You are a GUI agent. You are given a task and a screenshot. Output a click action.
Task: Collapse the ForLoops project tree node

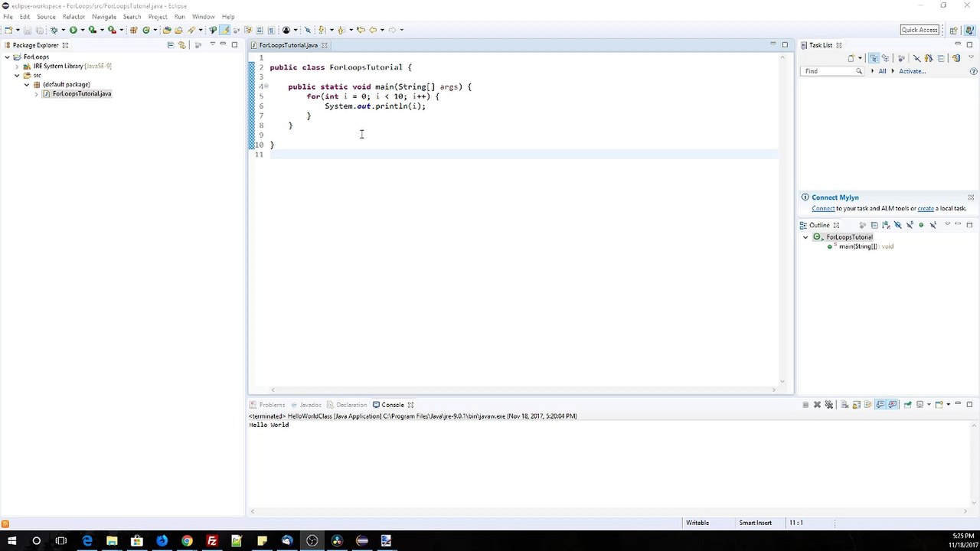pos(8,57)
